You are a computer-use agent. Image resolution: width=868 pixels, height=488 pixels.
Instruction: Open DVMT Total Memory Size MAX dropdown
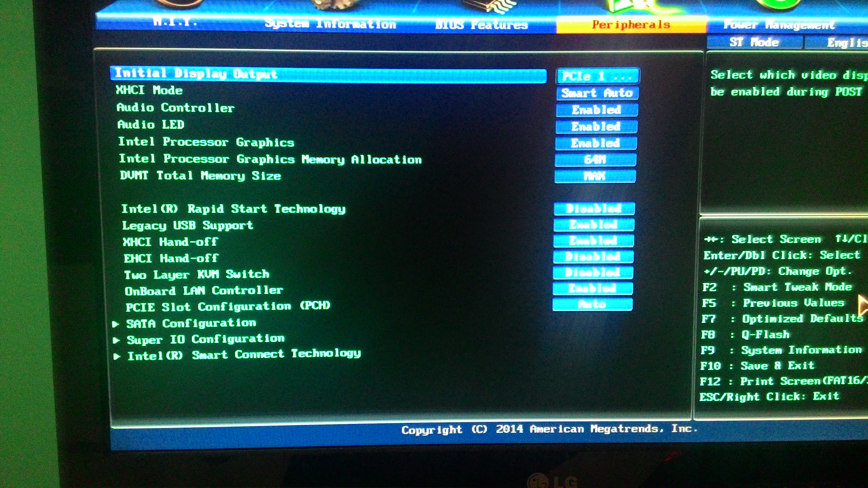pos(595,176)
